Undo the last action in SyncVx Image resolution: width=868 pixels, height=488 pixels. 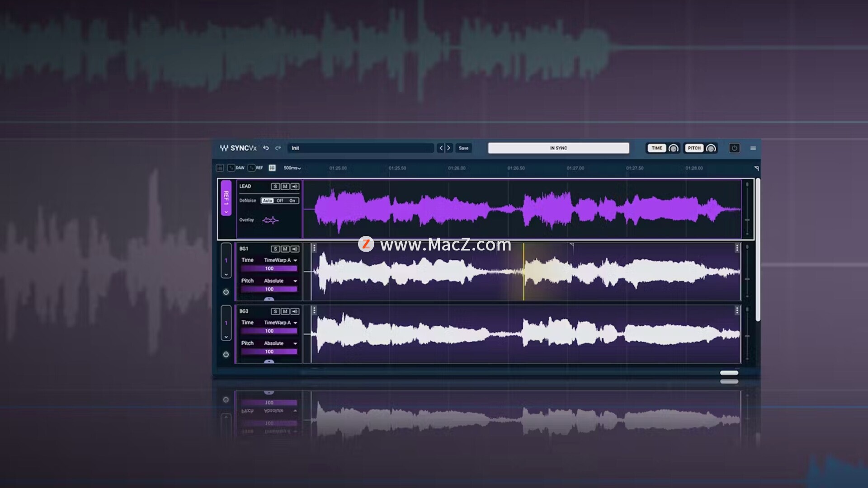click(266, 148)
